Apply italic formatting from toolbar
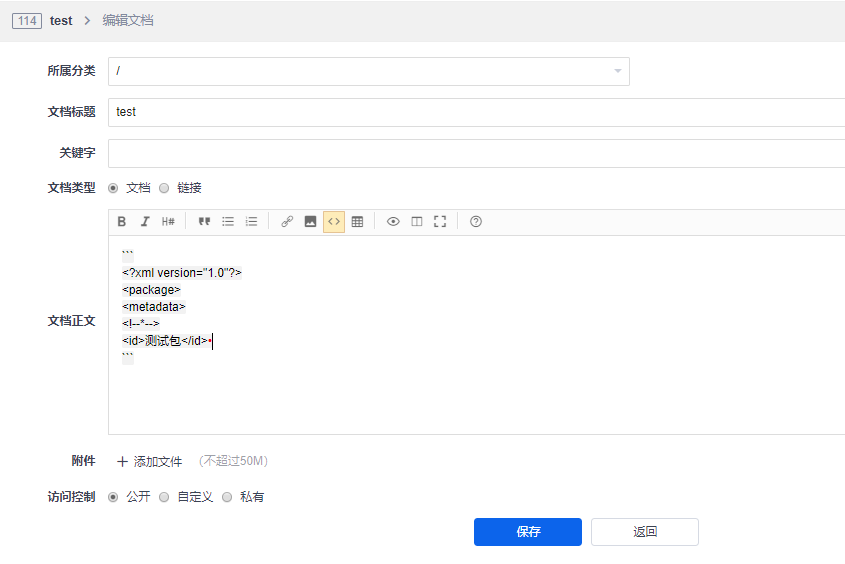The height and width of the screenshot is (564, 845). click(x=145, y=221)
